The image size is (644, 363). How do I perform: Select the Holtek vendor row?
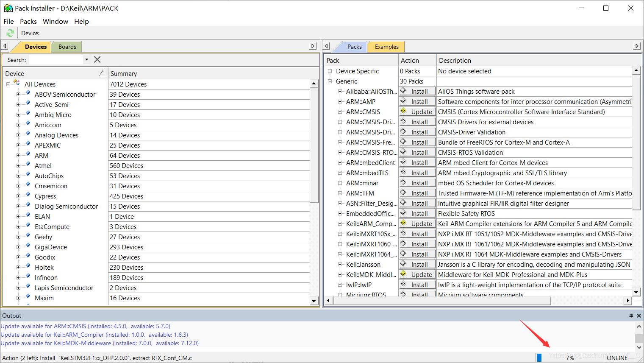[44, 267]
